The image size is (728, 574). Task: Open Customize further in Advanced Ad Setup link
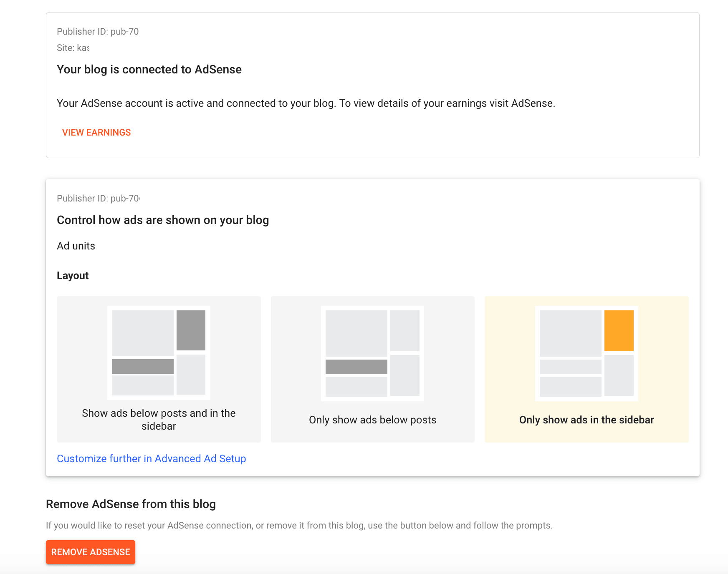[x=151, y=458]
